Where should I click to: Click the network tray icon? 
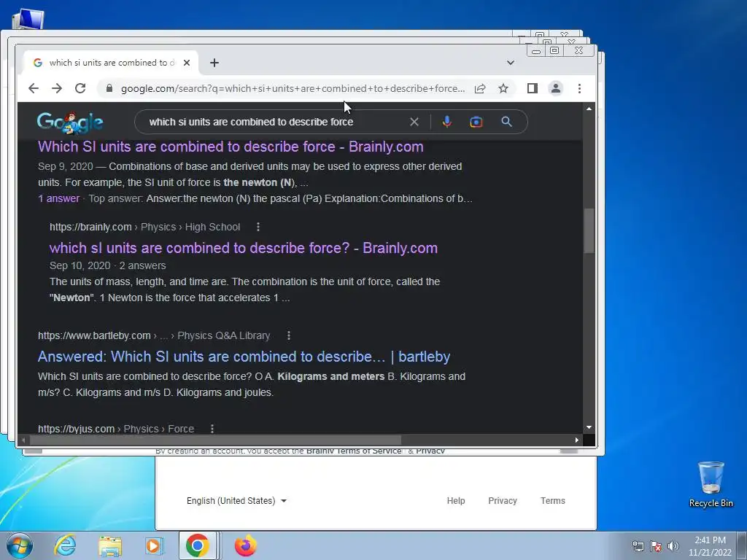pyautogui.click(x=638, y=546)
